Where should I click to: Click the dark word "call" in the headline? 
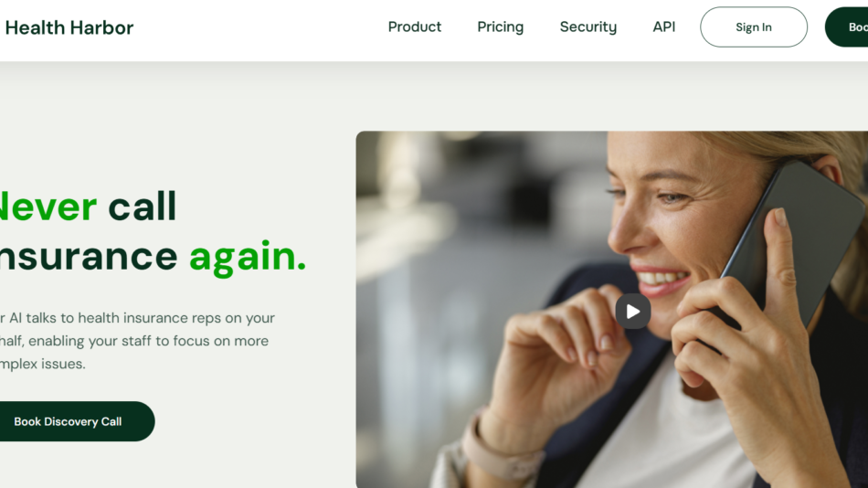[143, 206]
